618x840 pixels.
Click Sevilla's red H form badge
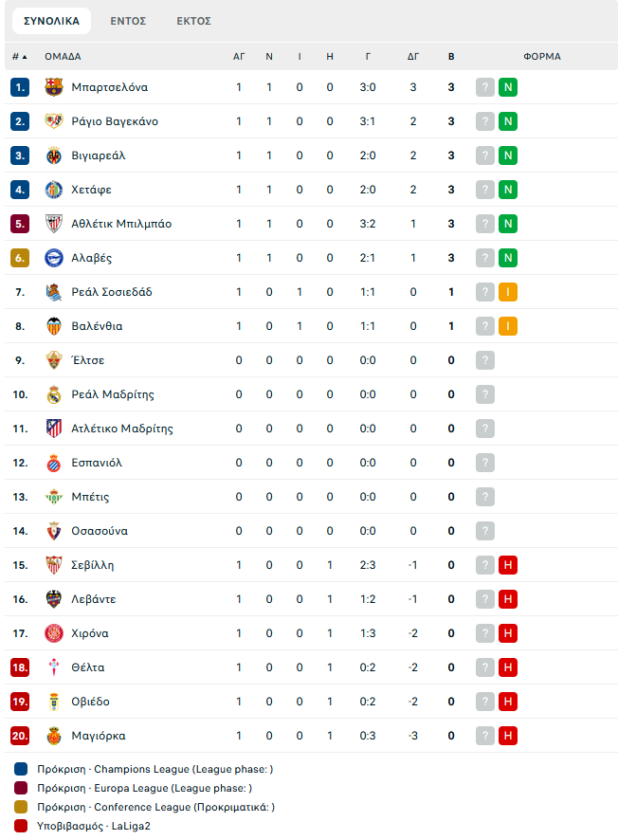pos(508,565)
